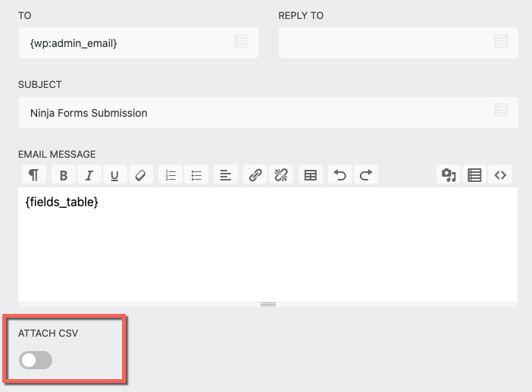Insert a numbered ordered list
Viewport: 532px width, 392px height.
coord(171,175)
